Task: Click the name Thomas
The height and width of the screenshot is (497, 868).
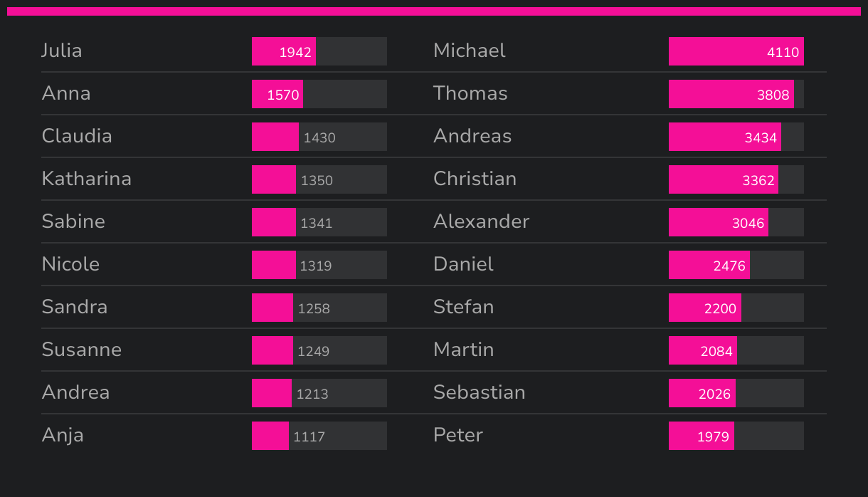Action: 470,94
